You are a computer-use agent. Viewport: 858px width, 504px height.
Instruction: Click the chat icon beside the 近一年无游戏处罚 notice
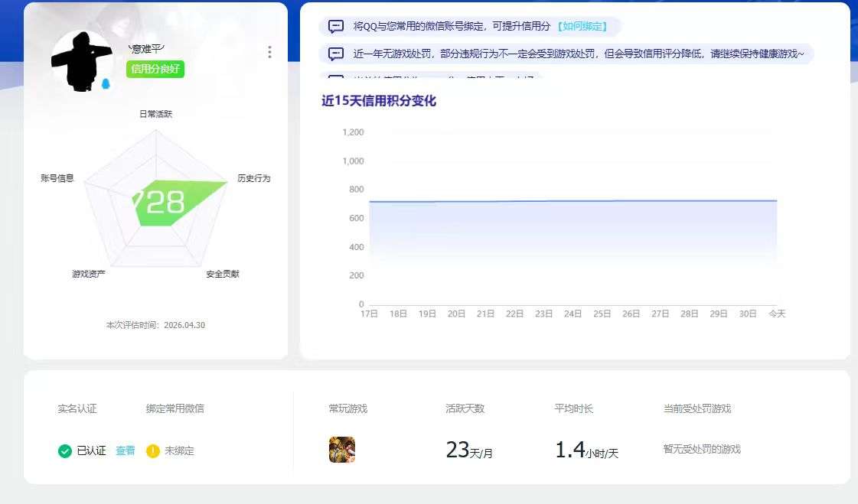[x=335, y=54]
